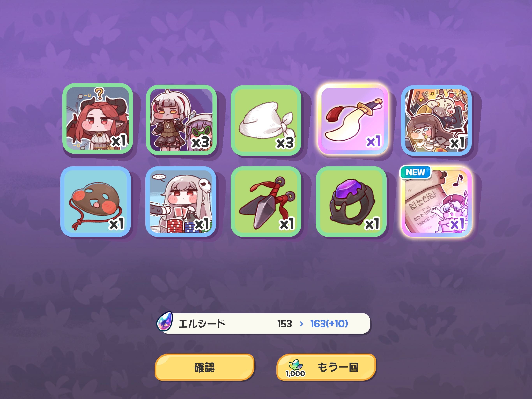The height and width of the screenshot is (399, 532).
Task: Select the poker chips girl card
Action: 181,201
